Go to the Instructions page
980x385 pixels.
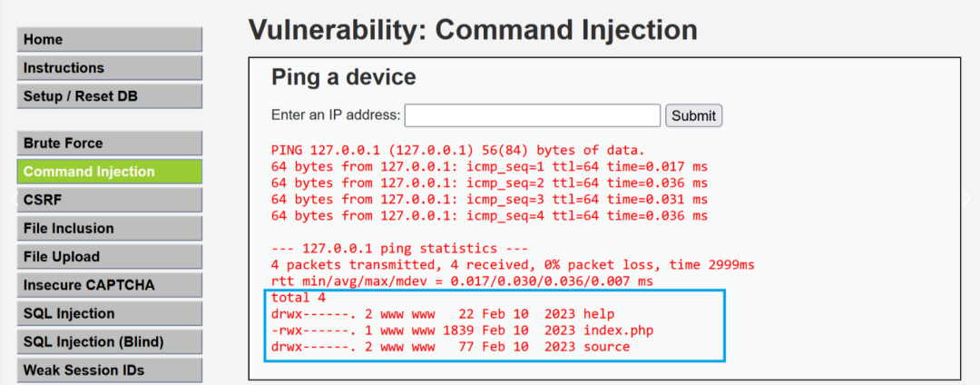tap(109, 68)
